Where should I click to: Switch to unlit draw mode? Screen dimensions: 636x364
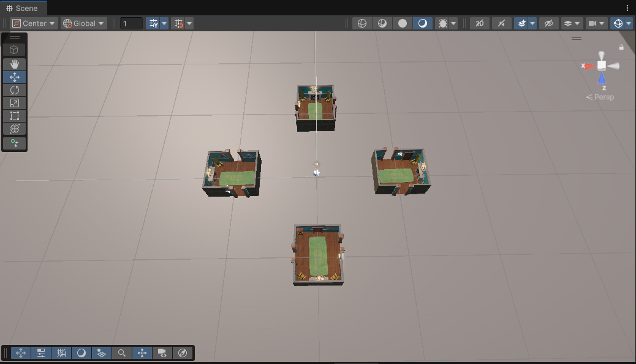pos(403,23)
